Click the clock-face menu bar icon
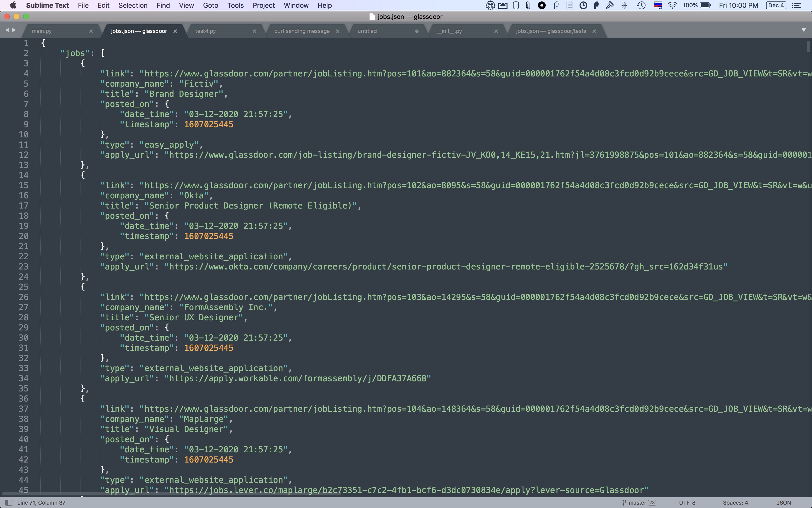 (x=583, y=5)
